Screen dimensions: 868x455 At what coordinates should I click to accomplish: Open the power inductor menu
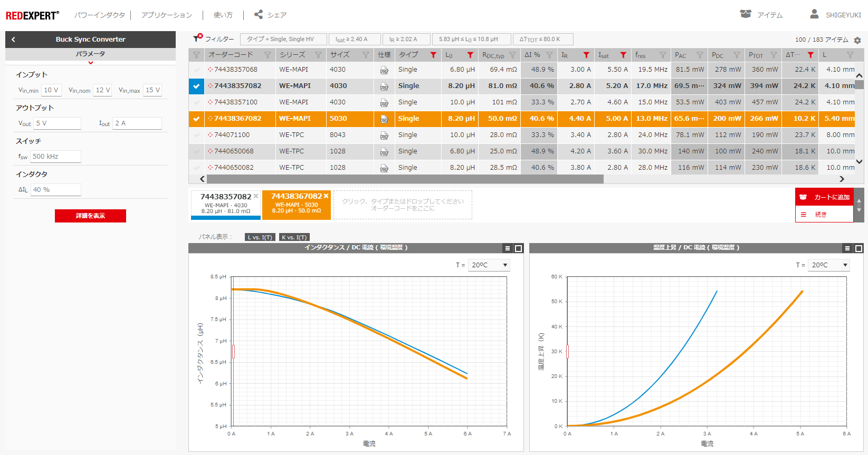click(x=100, y=15)
